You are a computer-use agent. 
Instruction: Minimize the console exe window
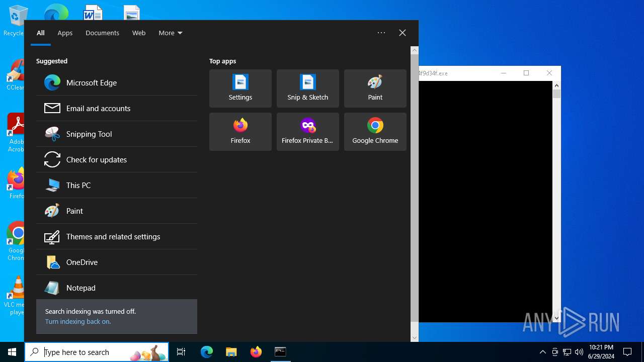[x=504, y=73]
